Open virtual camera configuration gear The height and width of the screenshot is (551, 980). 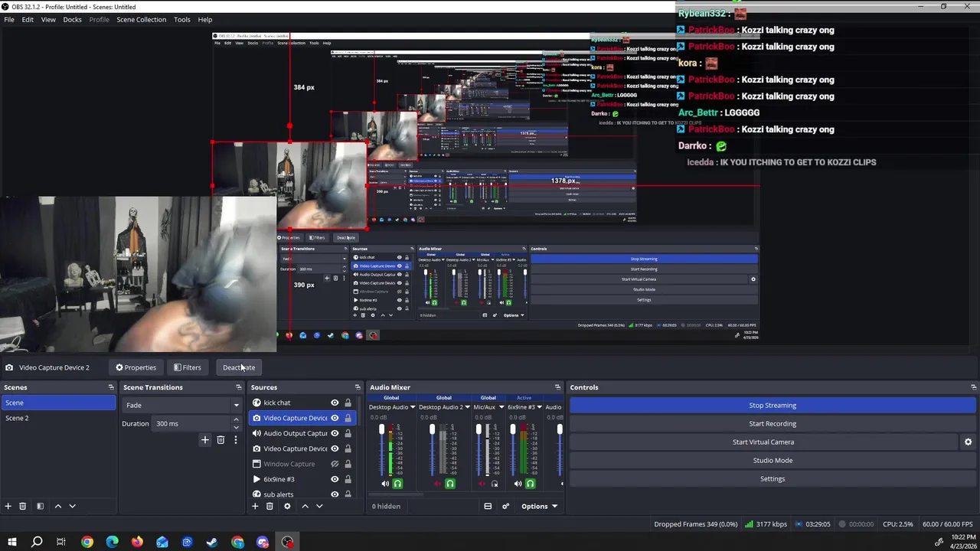pos(968,442)
